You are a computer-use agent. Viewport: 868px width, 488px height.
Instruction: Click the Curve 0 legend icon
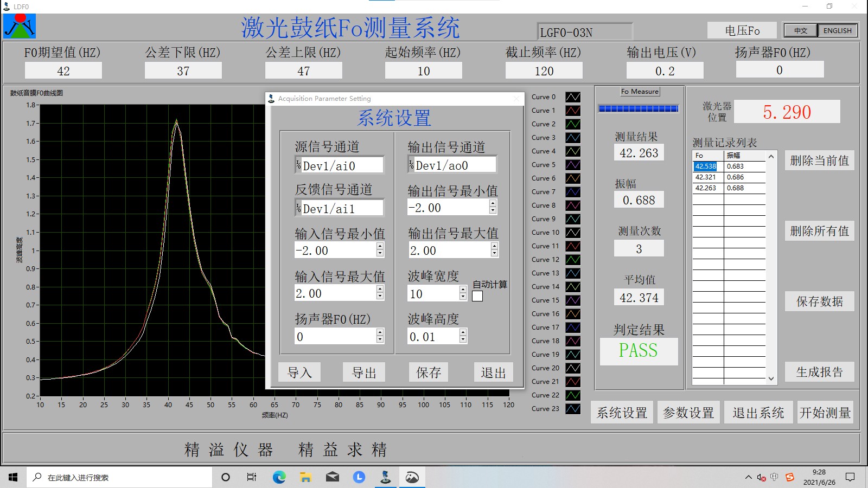click(x=573, y=97)
